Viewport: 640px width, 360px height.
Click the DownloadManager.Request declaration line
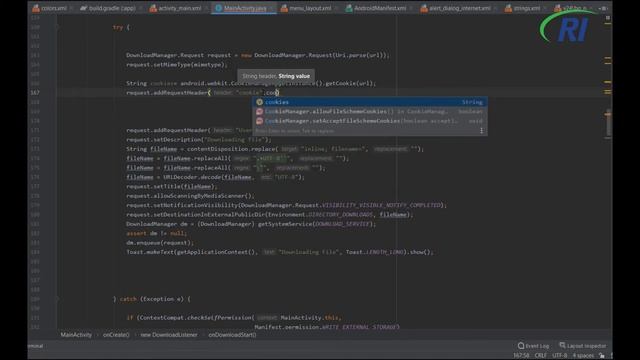(x=258, y=55)
